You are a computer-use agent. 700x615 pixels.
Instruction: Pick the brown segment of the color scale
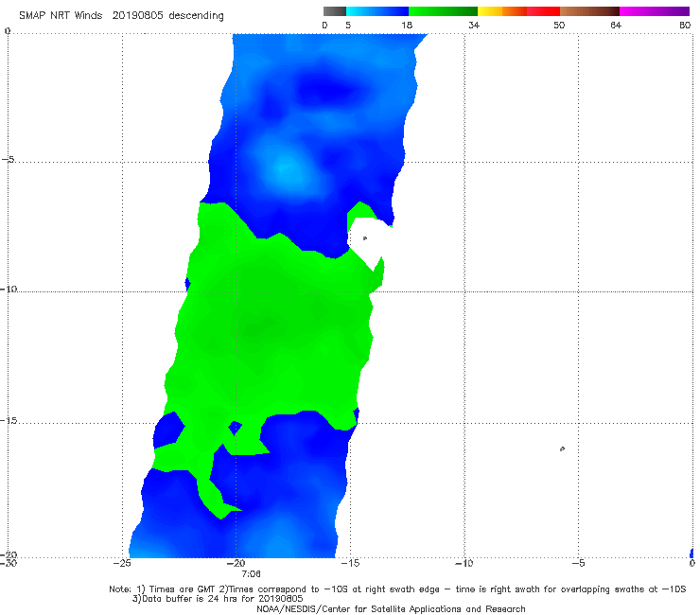[589, 11]
